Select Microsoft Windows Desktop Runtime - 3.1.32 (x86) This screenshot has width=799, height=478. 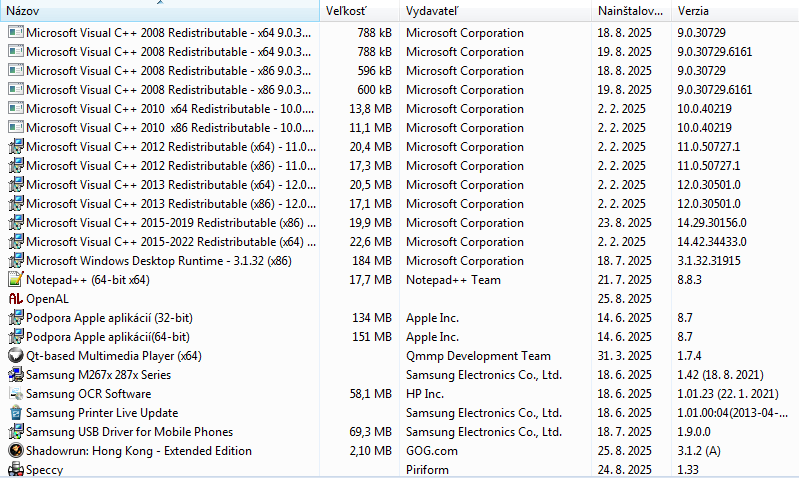[159, 261]
